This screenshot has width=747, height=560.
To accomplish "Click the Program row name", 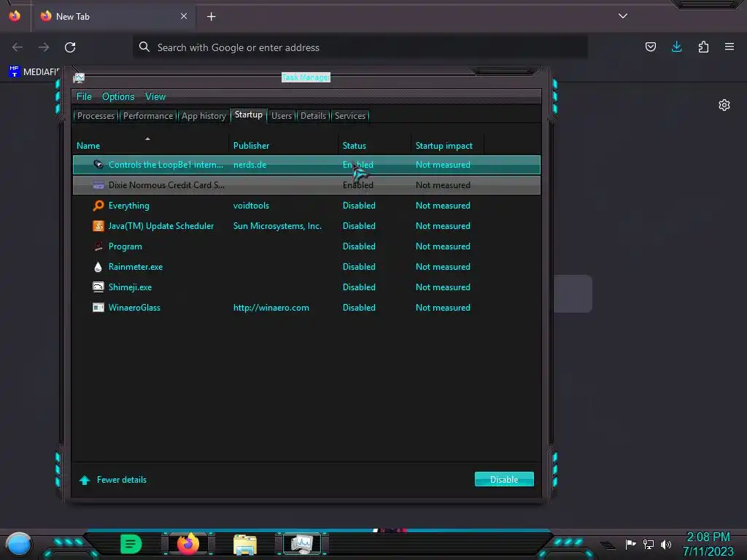I will coord(125,246).
